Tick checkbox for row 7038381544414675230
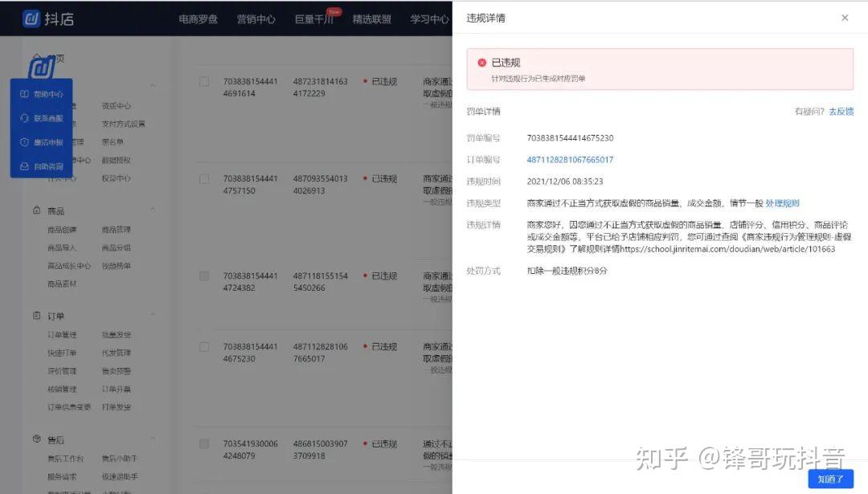This screenshot has height=494, width=868. pyautogui.click(x=204, y=347)
